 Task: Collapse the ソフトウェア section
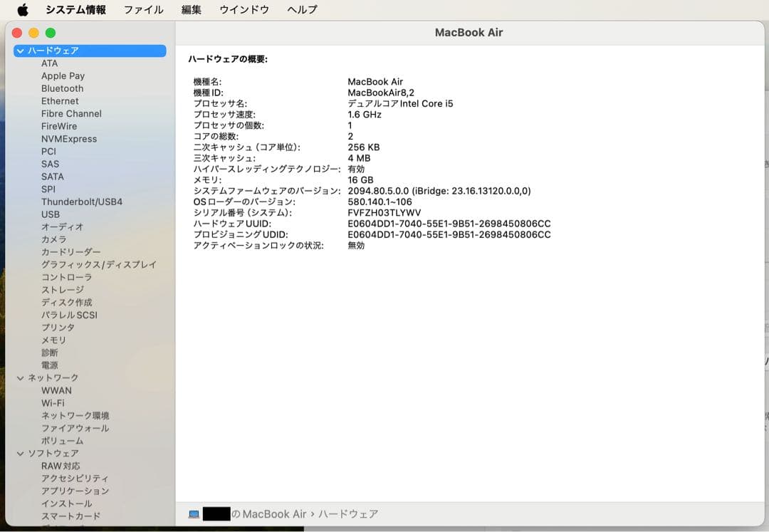(x=20, y=453)
